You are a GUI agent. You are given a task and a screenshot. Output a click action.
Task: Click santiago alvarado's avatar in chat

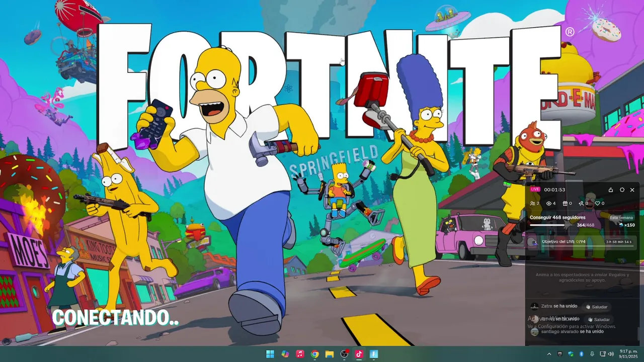tap(534, 332)
